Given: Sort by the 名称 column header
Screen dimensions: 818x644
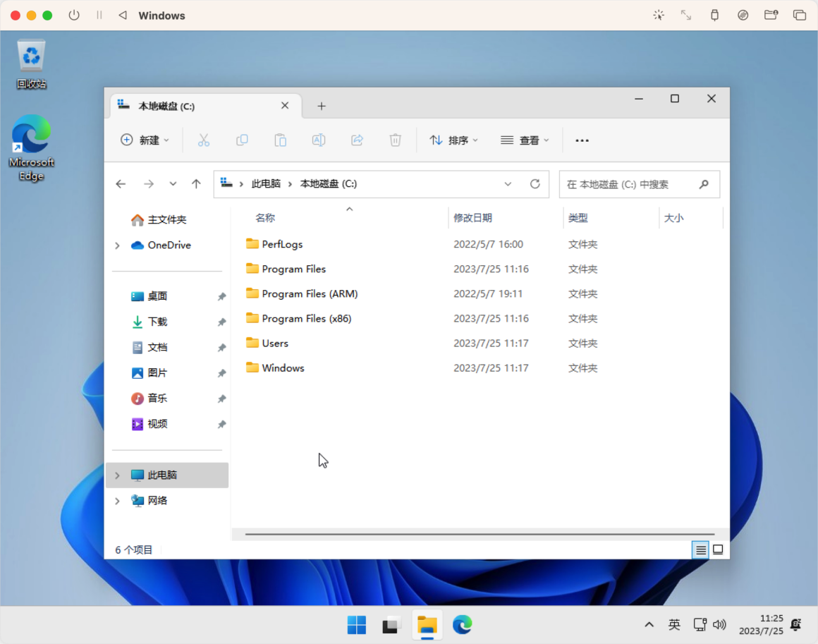Looking at the screenshot, I should pos(265,218).
